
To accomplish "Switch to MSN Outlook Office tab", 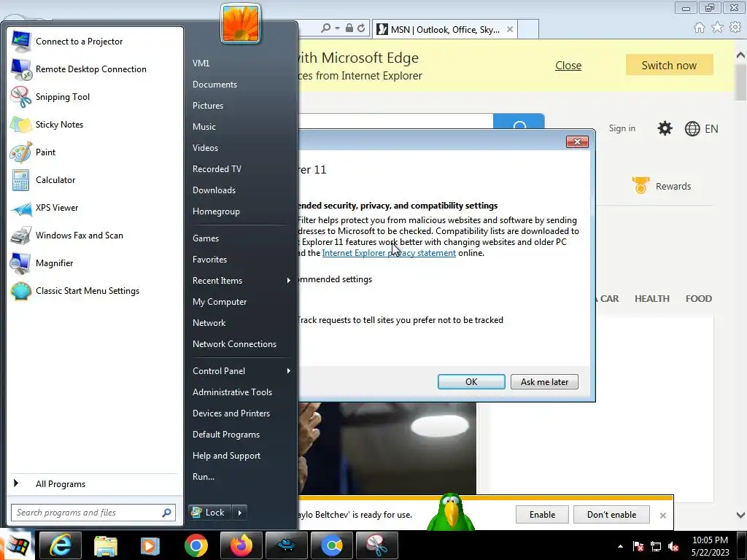I will click(445, 29).
